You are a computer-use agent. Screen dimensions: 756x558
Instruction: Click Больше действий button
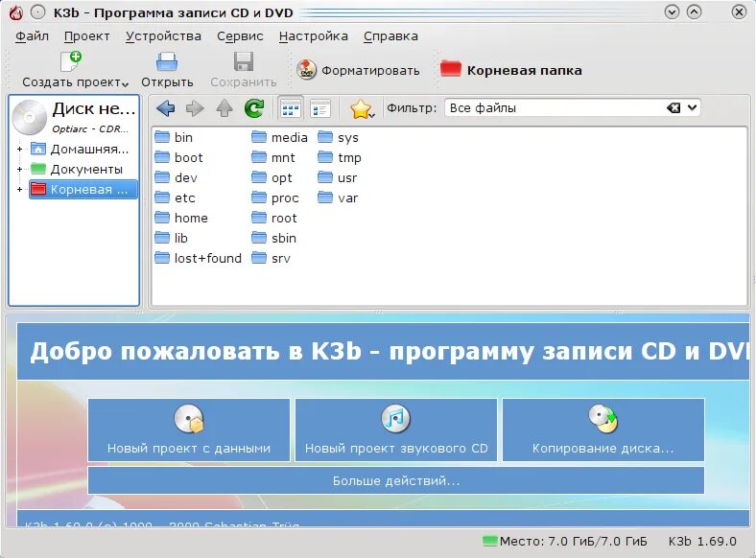pos(396,480)
